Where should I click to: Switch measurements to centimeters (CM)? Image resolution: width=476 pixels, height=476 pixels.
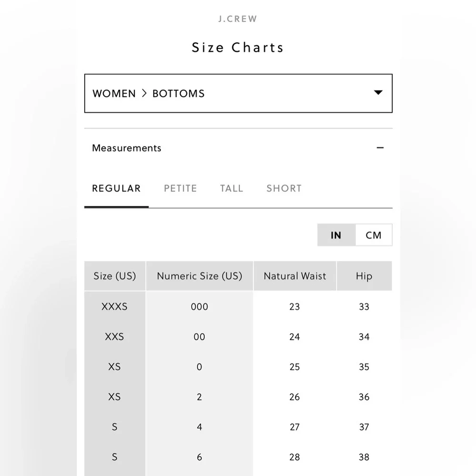(374, 235)
